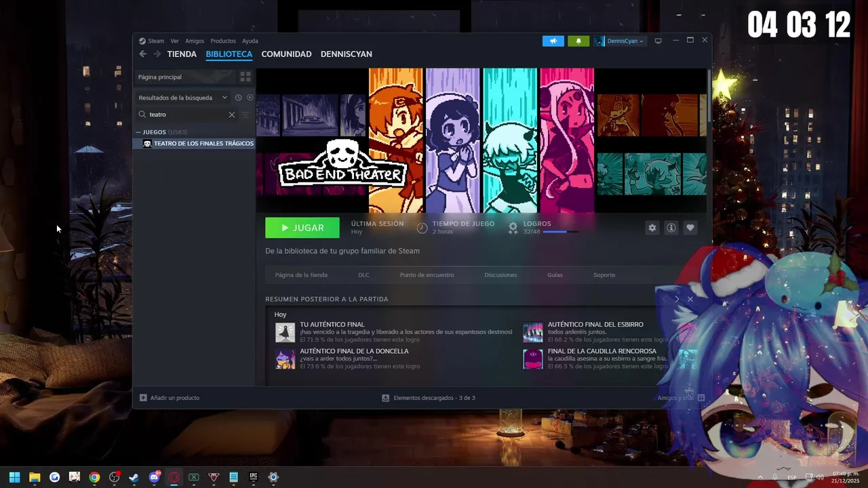Open File Explorer from taskbar
The width and height of the screenshot is (868, 488).
[35, 477]
